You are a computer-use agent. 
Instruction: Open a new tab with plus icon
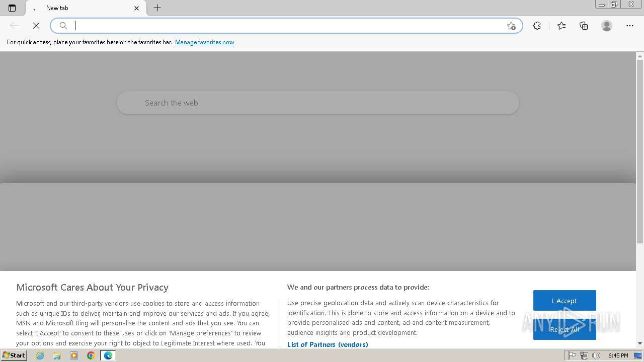[x=157, y=8]
